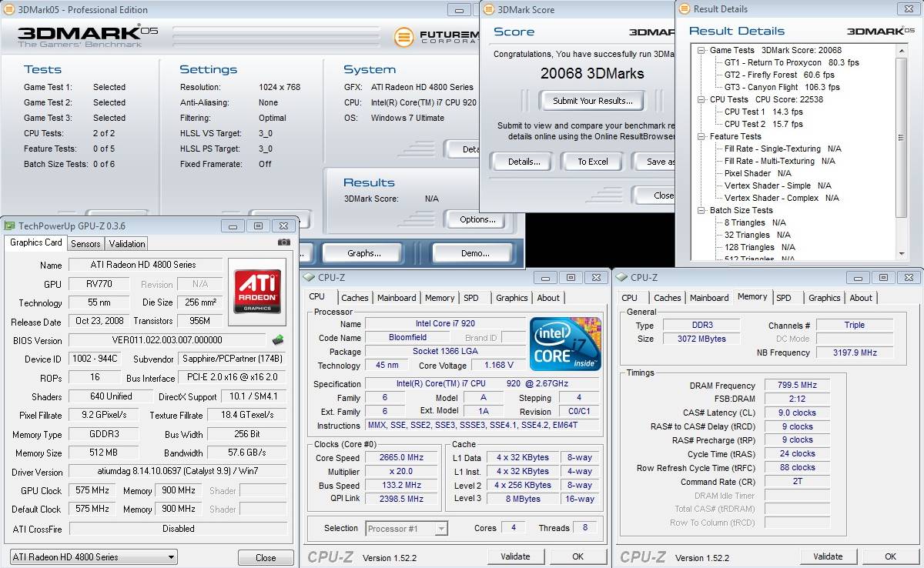Click the Specification field showing 'Intel(R) Core(TM) i7 CPU 920'

[x=482, y=383]
